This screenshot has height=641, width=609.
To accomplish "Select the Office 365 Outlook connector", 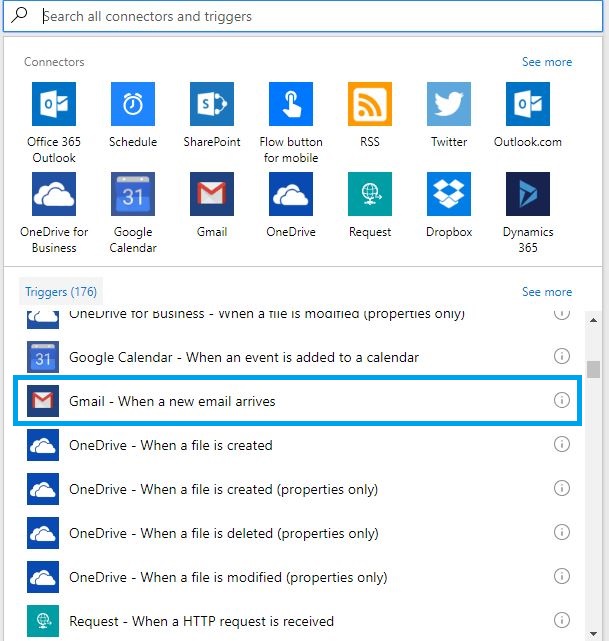I will pos(54,104).
